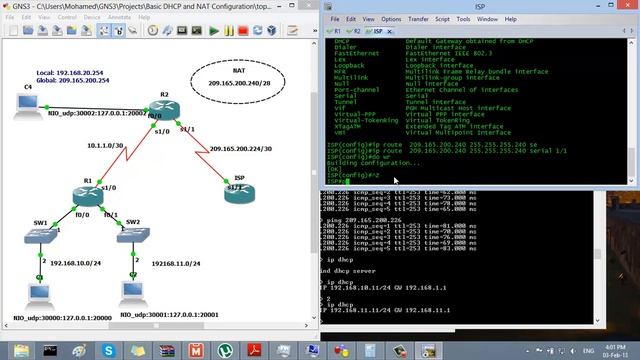Stop all devices with red square button
The width and height of the screenshot is (640, 360).
coord(243,31)
